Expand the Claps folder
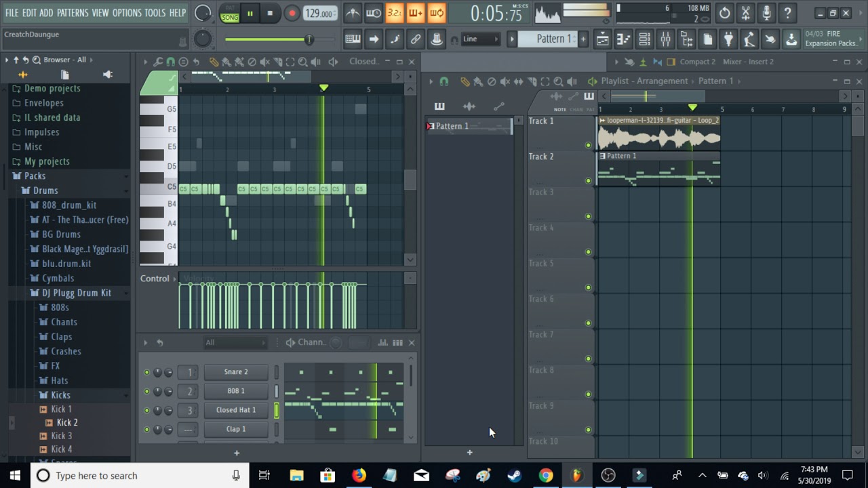This screenshot has height=488, width=868. [x=61, y=336]
